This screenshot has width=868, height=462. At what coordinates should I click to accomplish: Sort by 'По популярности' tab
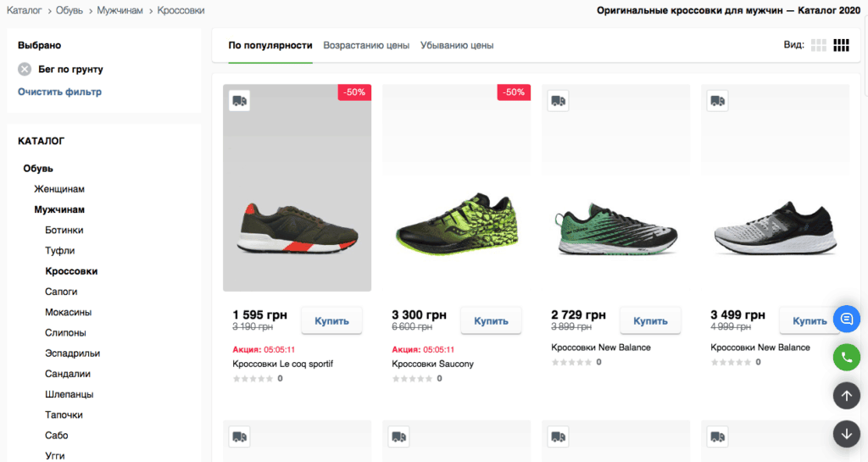[x=270, y=46]
